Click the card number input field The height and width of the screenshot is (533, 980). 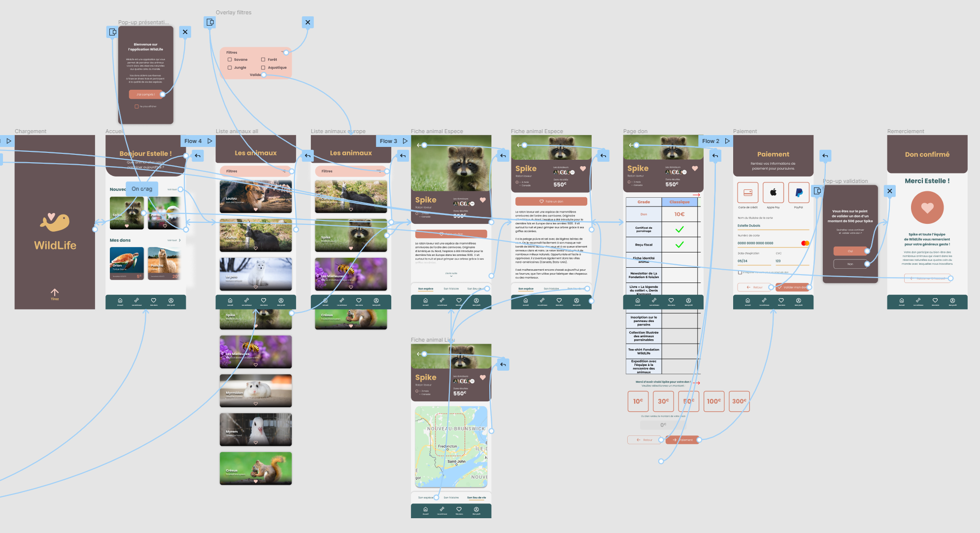769,243
